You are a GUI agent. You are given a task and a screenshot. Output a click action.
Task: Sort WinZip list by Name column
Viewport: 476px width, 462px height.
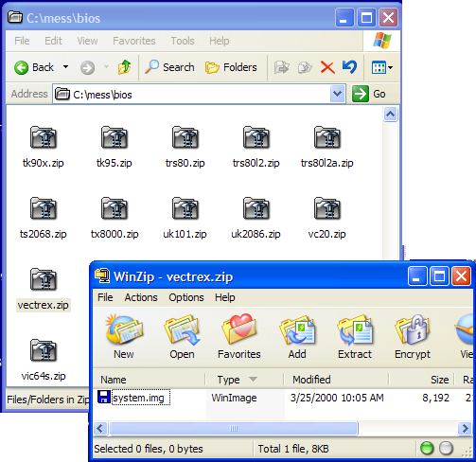point(150,380)
